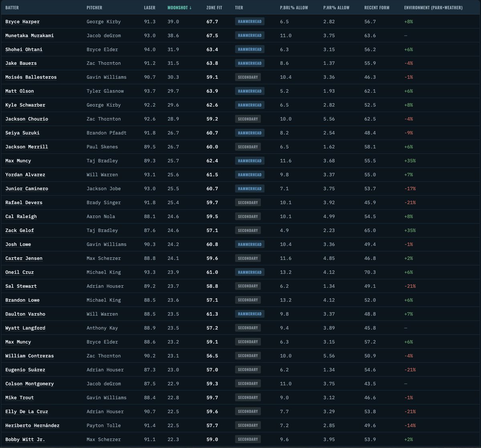Open Zack Gelof batter link
The height and width of the screenshot is (448, 481).
coord(20,230)
